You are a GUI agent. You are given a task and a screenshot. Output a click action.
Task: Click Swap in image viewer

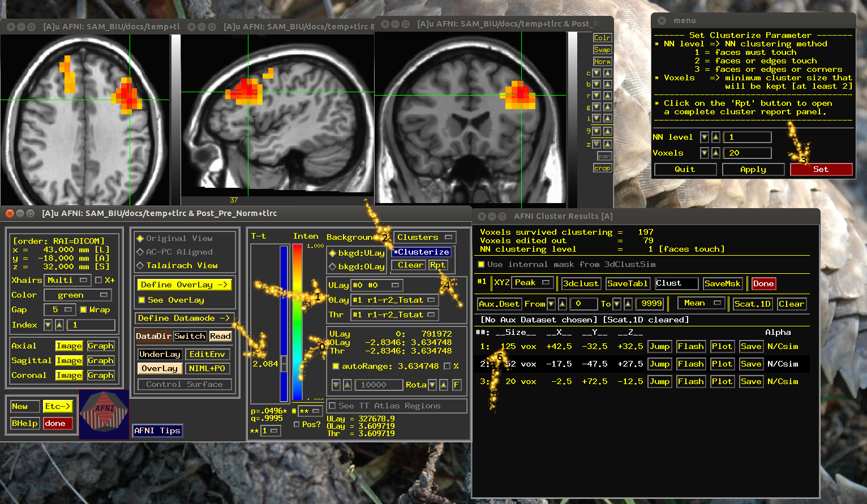click(x=602, y=50)
